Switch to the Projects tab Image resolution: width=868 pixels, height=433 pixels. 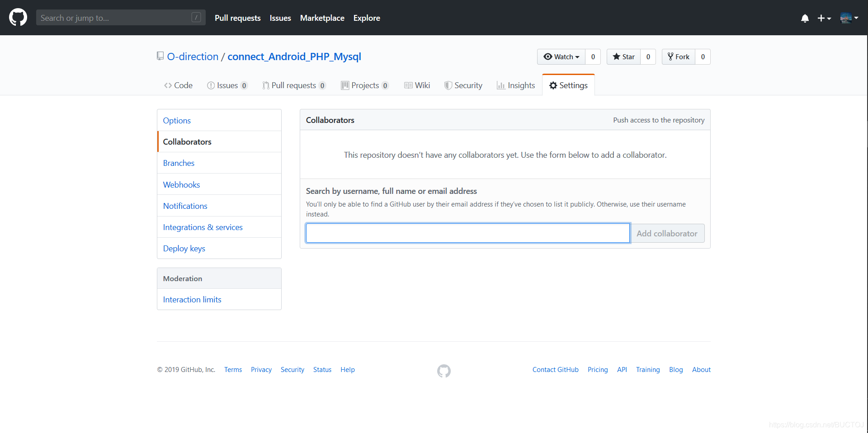click(x=365, y=85)
